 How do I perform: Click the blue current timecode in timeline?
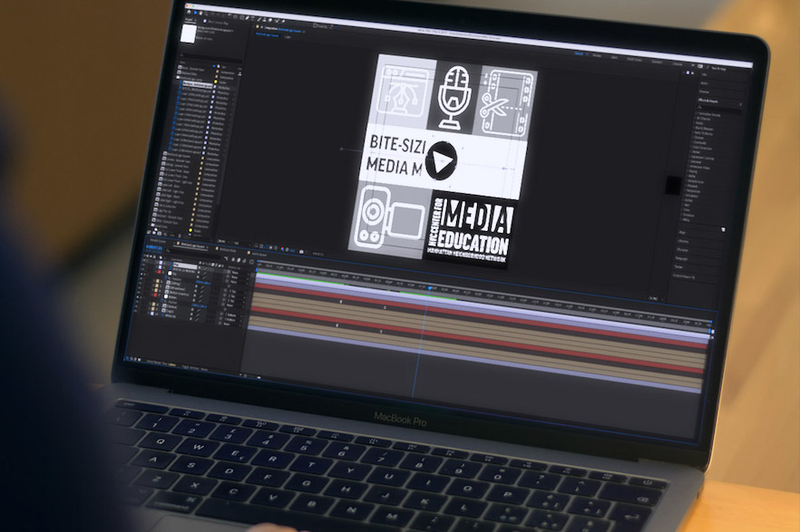[154, 247]
